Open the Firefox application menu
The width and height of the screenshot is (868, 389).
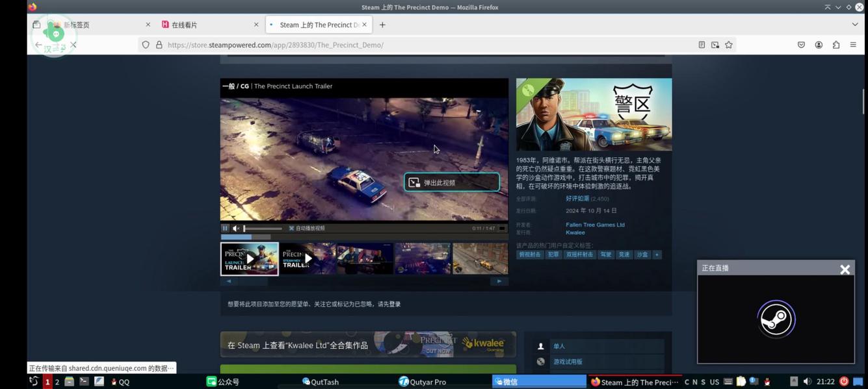pyautogui.click(x=853, y=45)
